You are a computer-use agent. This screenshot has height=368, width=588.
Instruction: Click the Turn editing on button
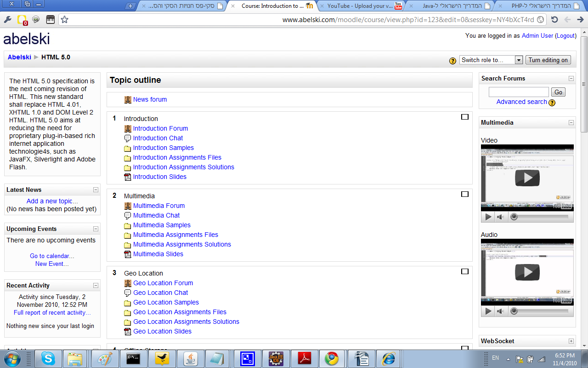pos(548,60)
